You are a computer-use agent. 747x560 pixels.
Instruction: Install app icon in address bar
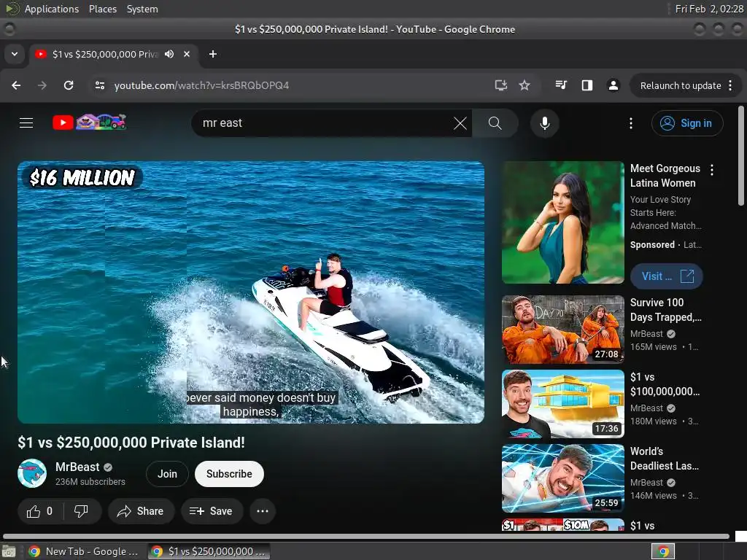coord(500,85)
